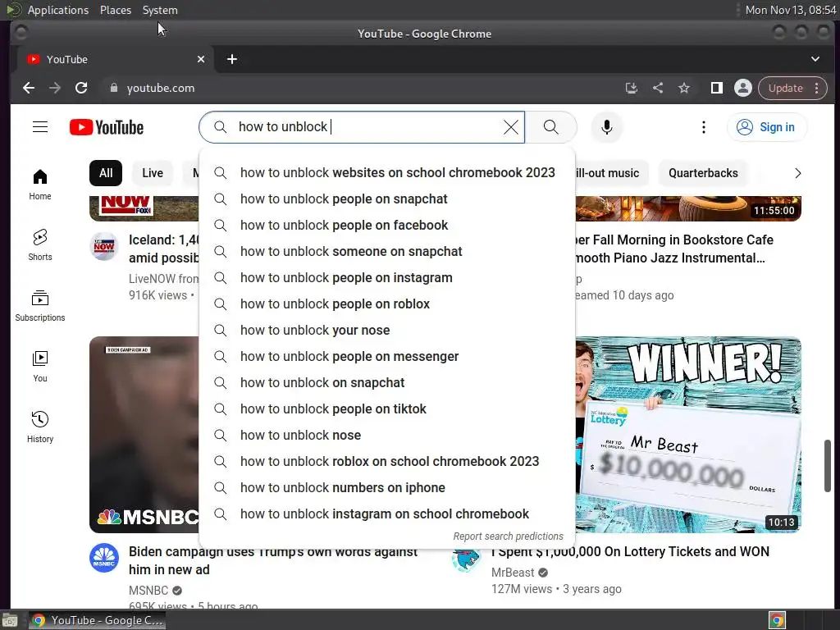Choose suggestion unblock people on roblox
Image resolution: width=840 pixels, height=630 pixels.
(x=387, y=304)
